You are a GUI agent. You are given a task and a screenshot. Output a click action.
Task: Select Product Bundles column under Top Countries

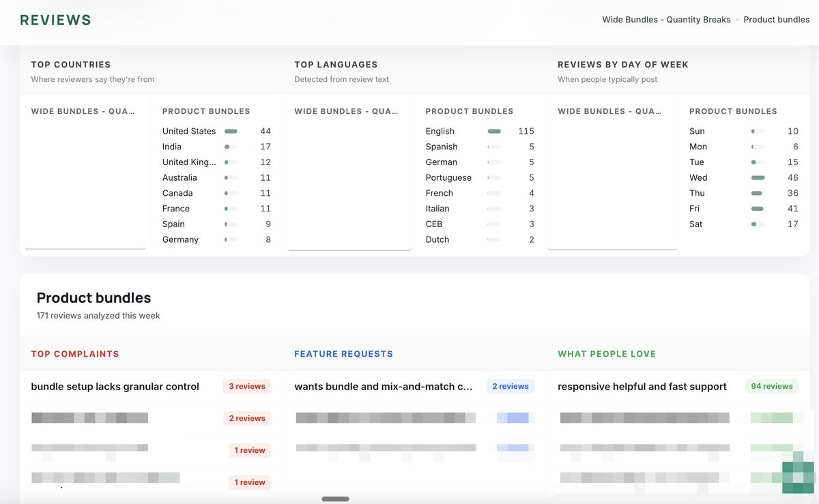[x=206, y=111]
